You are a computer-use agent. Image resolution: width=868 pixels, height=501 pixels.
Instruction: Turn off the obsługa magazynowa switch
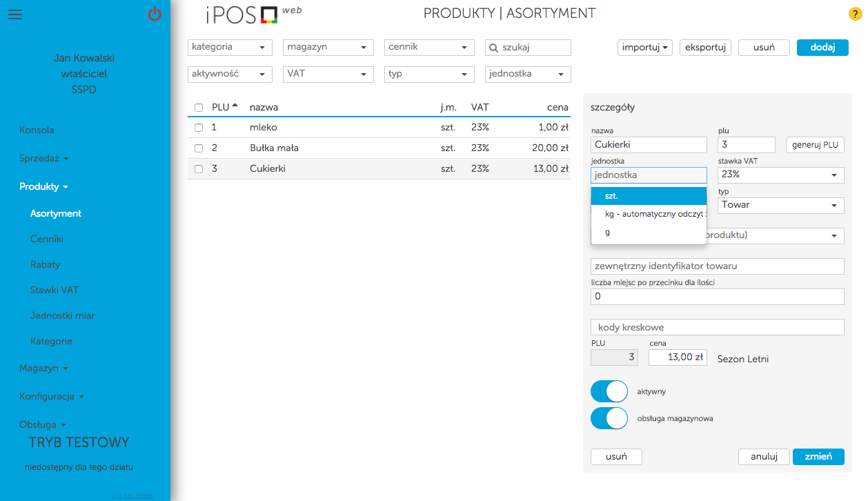[609, 418]
